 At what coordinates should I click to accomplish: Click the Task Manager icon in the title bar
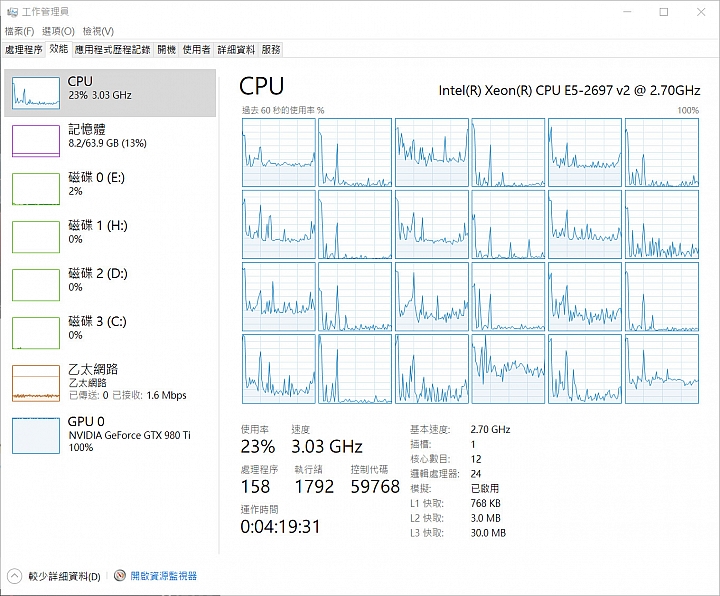[x=11, y=11]
